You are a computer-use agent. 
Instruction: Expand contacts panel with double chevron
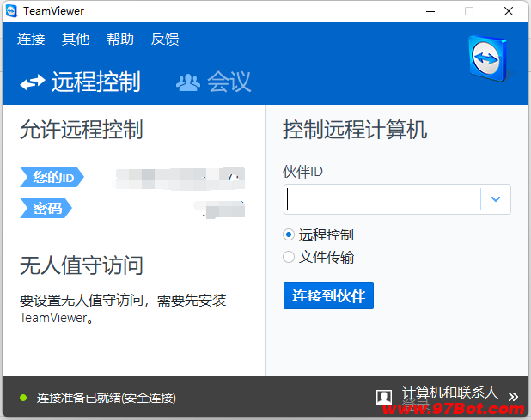coord(513,397)
